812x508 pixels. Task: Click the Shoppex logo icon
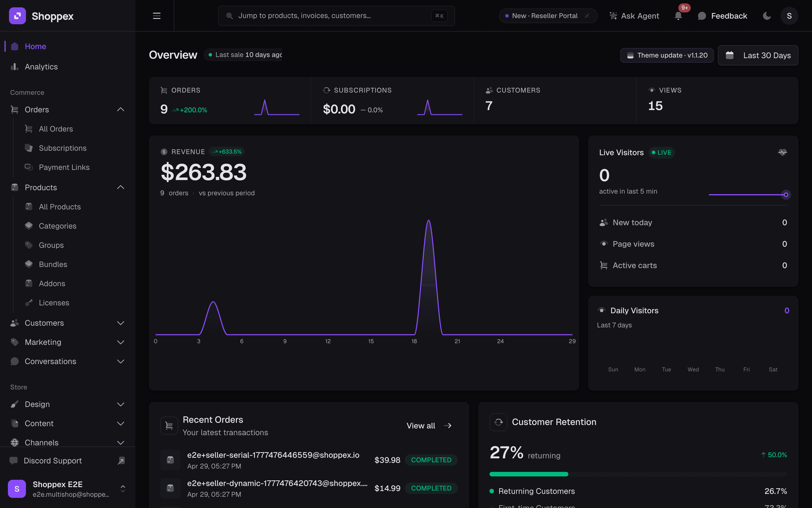[17, 16]
